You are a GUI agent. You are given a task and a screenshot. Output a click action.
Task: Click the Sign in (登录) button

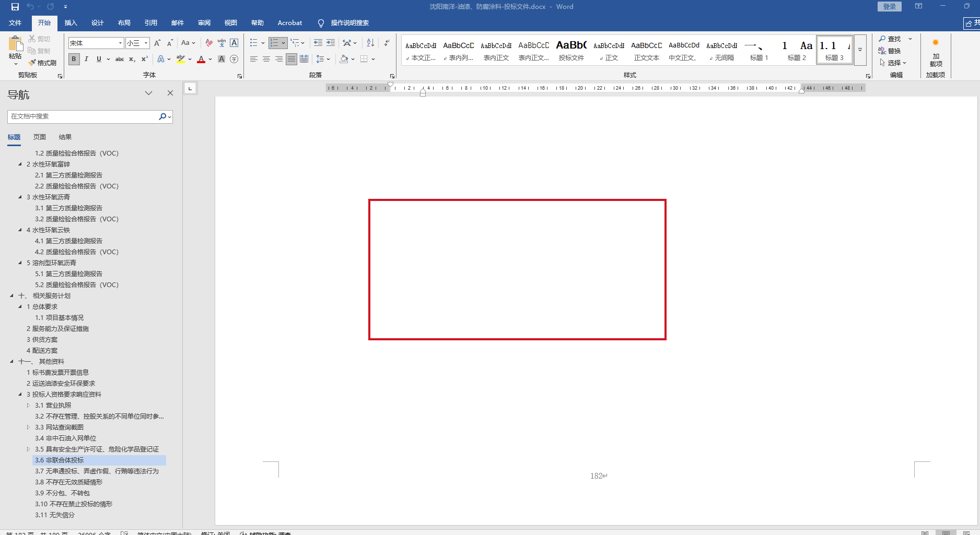(890, 6)
